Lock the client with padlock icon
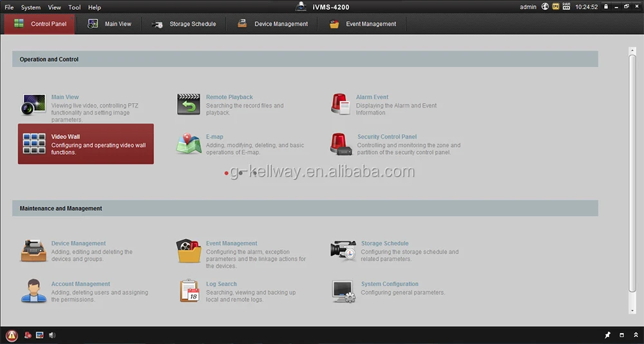The width and height of the screenshot is (644, 344). pyautogui.click(x=606, y=6)
